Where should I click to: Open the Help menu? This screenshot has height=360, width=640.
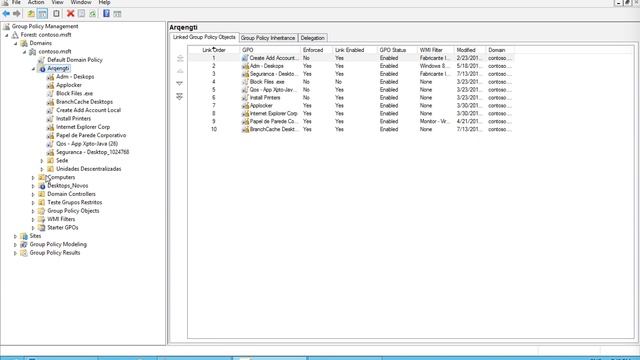(x=104, y=2)
